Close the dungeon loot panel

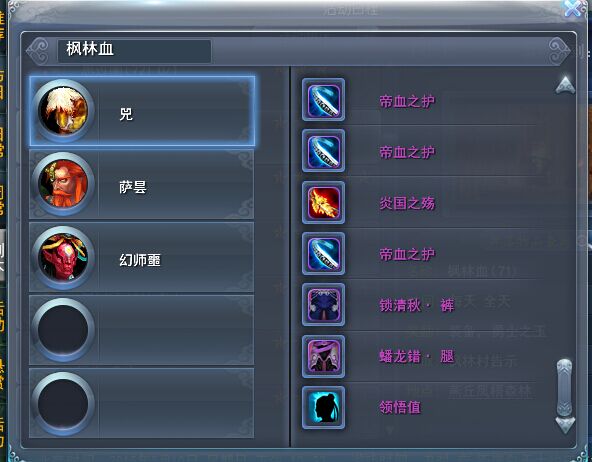coord(573,8)
